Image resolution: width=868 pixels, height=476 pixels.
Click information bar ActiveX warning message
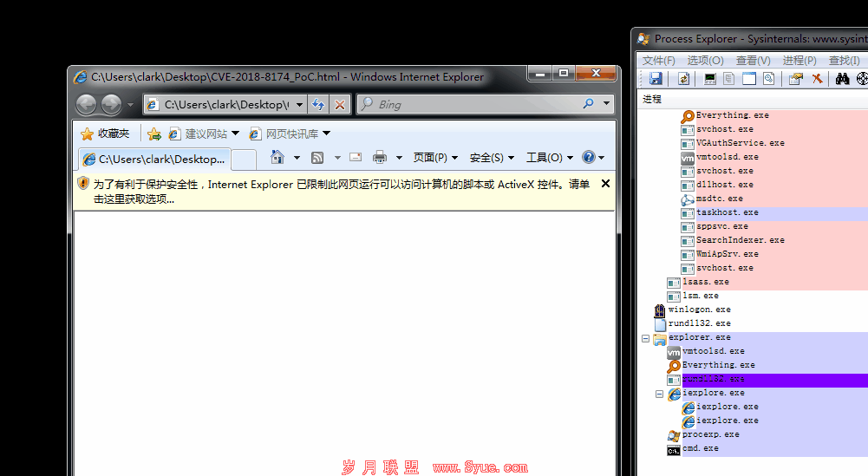click(341, 191)
